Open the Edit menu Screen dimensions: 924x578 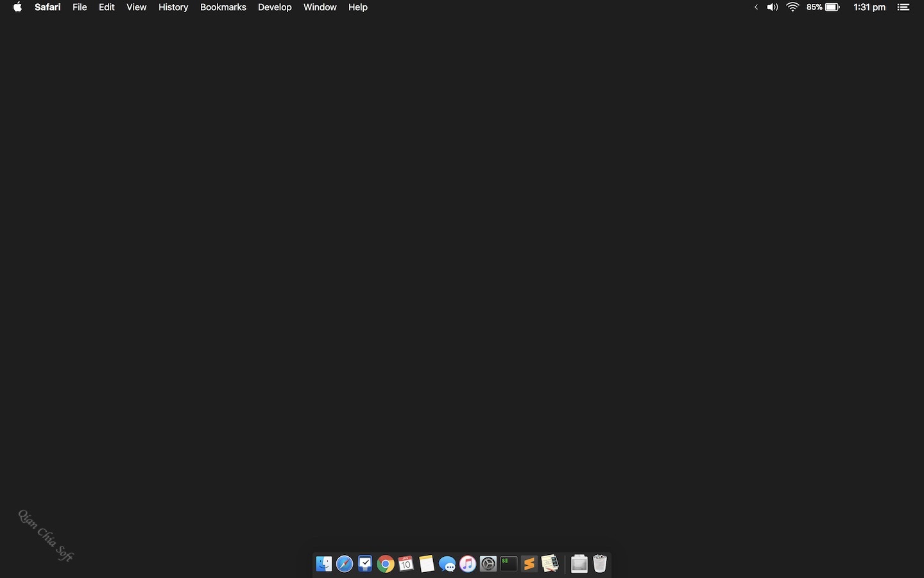pyautogui.click(x=107, y=7)
